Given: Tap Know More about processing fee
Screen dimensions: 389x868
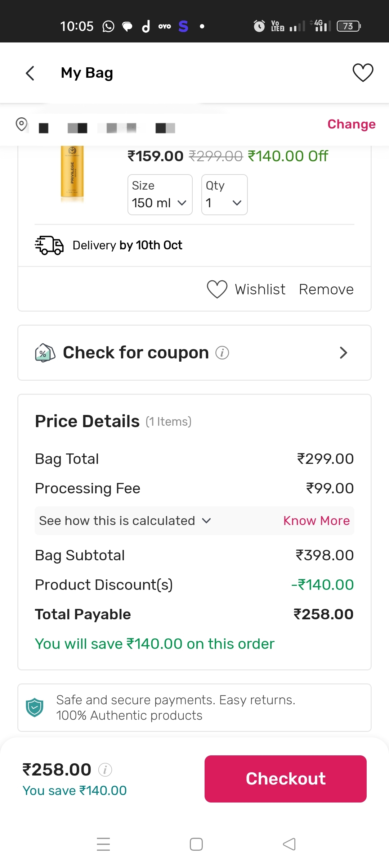Looking at the screenshot, I should tap(316, 521).
